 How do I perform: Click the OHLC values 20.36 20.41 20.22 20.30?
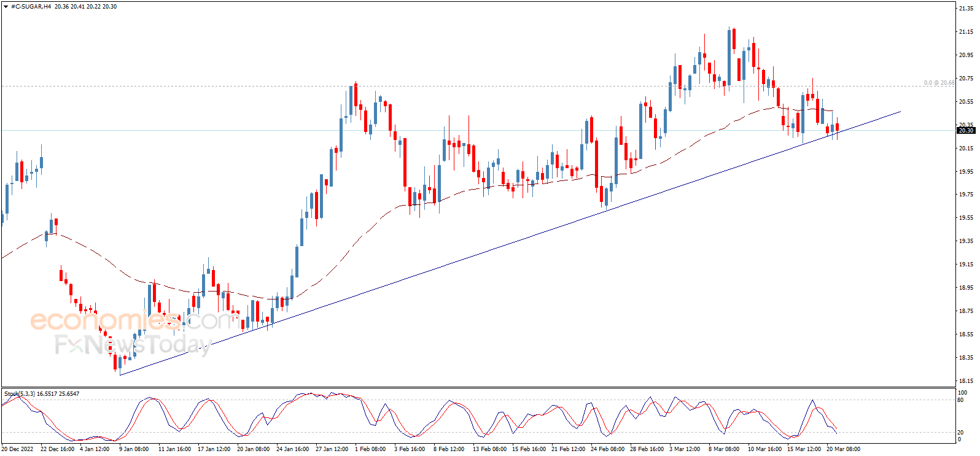click(x=85, y=7)
